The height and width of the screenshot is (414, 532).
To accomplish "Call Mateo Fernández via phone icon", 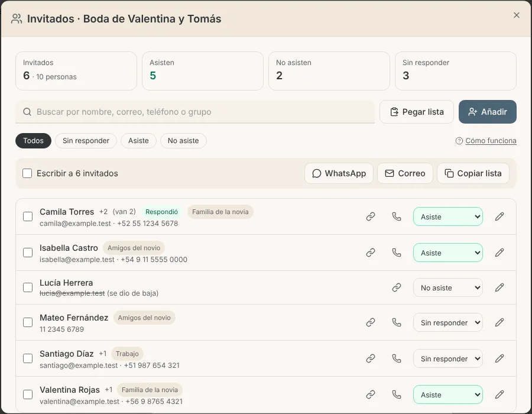I will point(397,322).
